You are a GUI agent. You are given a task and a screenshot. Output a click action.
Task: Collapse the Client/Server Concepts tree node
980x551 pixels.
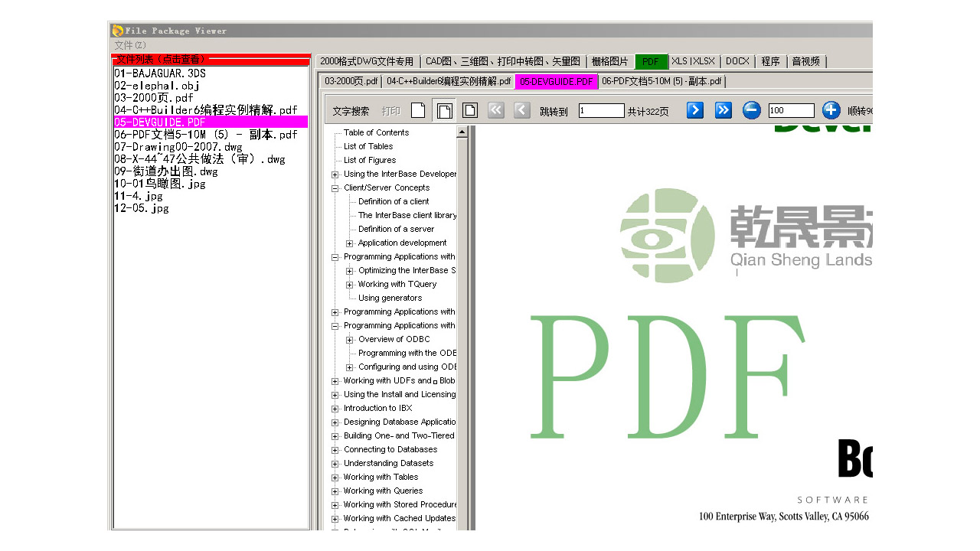(x=335, y=188)
